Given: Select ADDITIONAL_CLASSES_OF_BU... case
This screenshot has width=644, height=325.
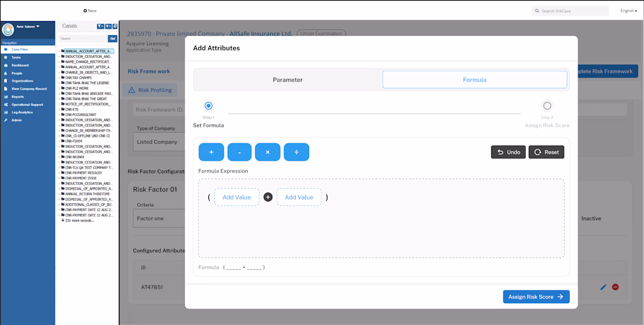Looking at the screenshot, I should [x=88, y=204].
